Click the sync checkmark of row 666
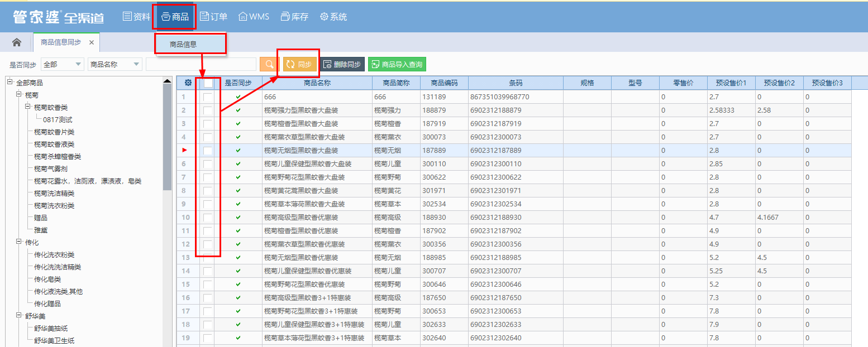868x347 pixels. (239, 97)
